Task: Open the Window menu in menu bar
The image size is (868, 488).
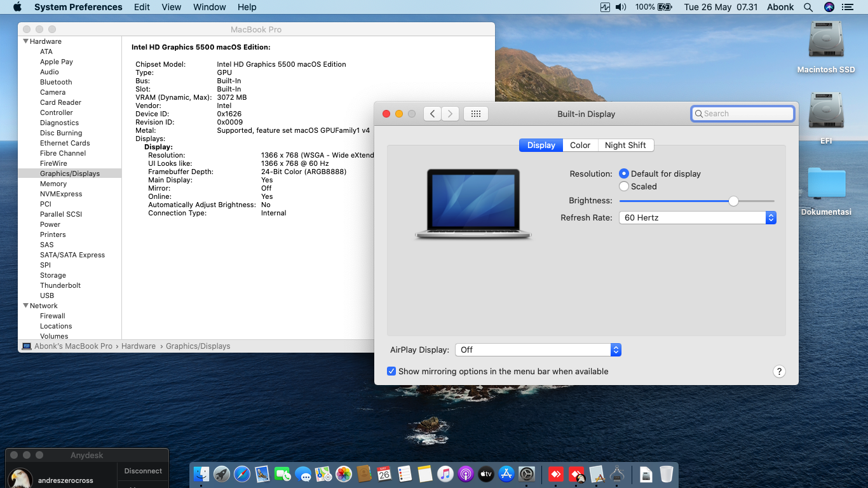Action: click(209, 7)
